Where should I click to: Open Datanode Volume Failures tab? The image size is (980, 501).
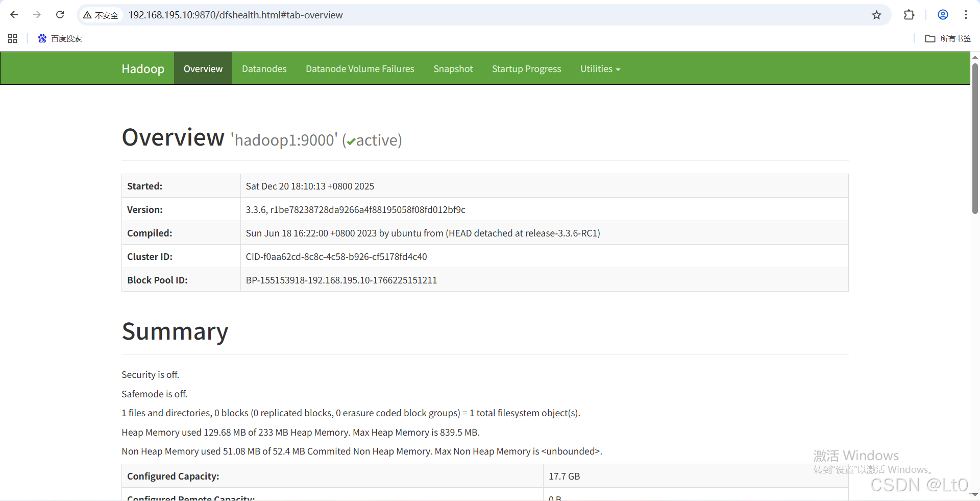coord(360,69)
